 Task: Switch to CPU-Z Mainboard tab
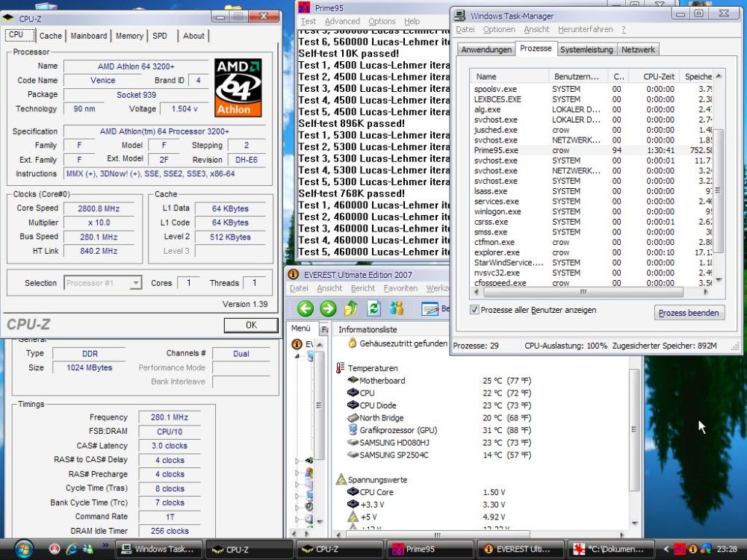[x=89, y=36]
